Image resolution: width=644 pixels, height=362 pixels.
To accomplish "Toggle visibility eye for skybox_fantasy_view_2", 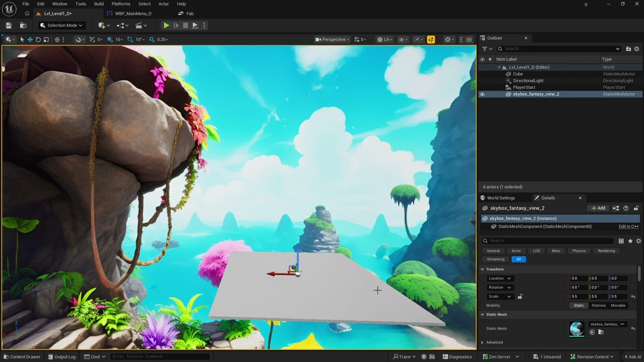I will pyautogui.click(x=482, y=94).
